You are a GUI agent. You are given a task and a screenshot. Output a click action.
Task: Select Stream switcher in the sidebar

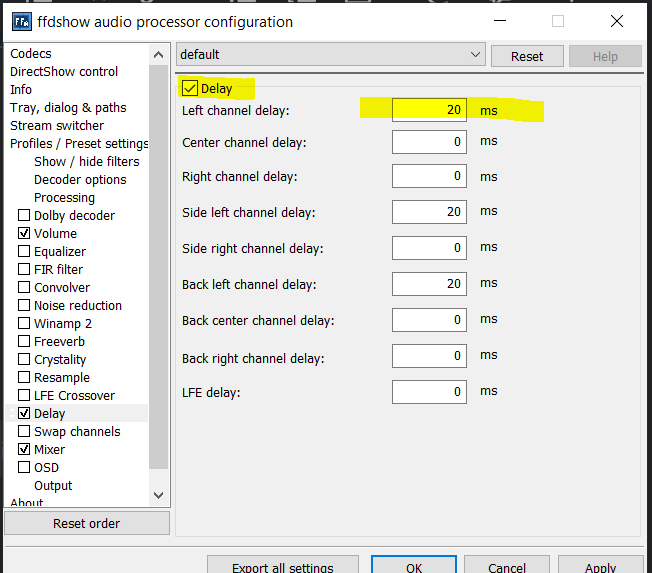pos(57,126)
